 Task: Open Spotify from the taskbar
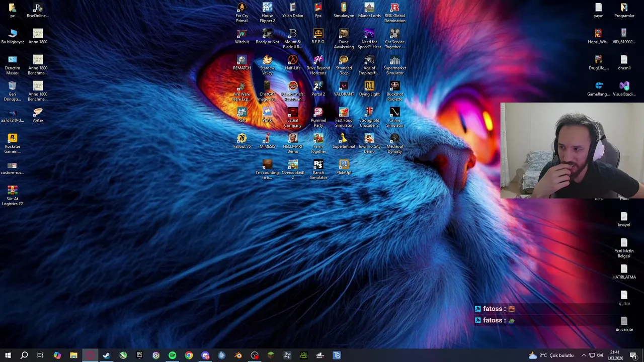[x=172, y=355]
